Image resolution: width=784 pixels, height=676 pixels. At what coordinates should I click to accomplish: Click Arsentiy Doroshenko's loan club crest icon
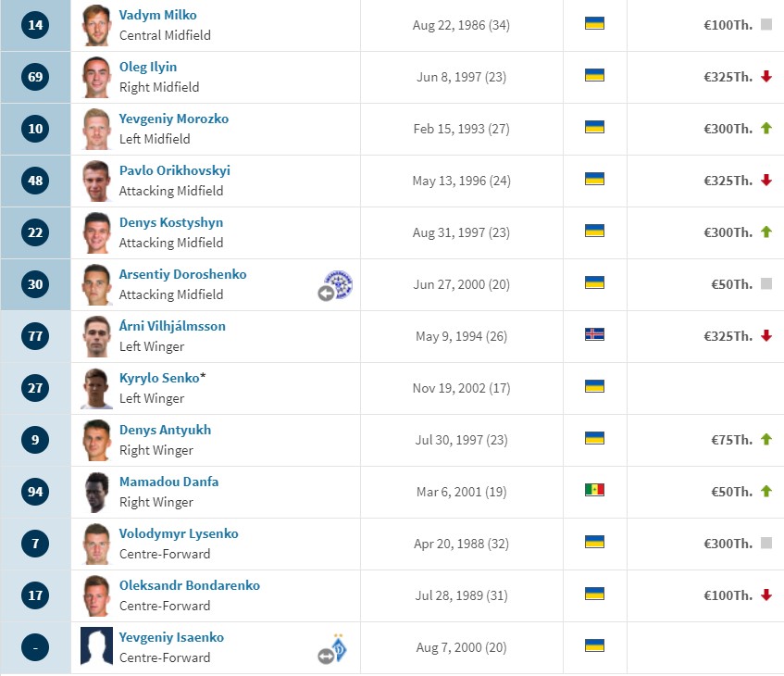pos(339,283)
